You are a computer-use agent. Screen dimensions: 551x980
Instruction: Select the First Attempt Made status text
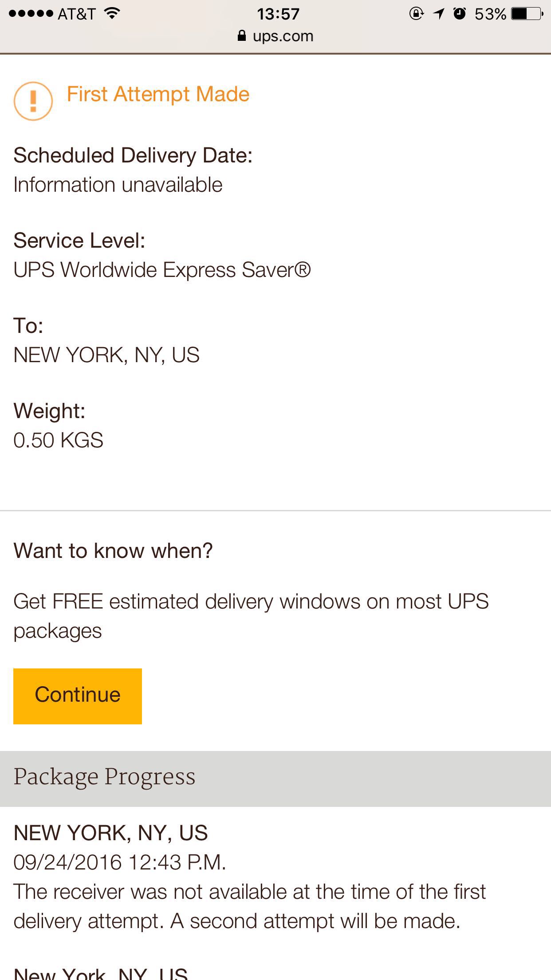(x=158, y=94)
